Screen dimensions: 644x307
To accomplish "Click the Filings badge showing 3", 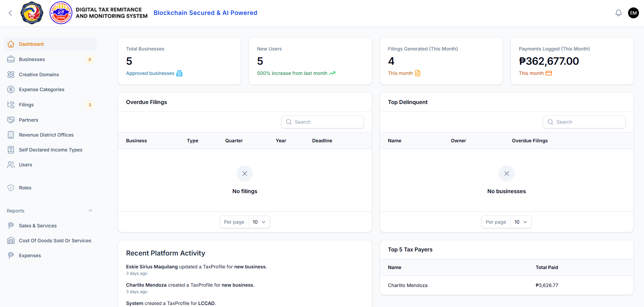I will point(89,105).
